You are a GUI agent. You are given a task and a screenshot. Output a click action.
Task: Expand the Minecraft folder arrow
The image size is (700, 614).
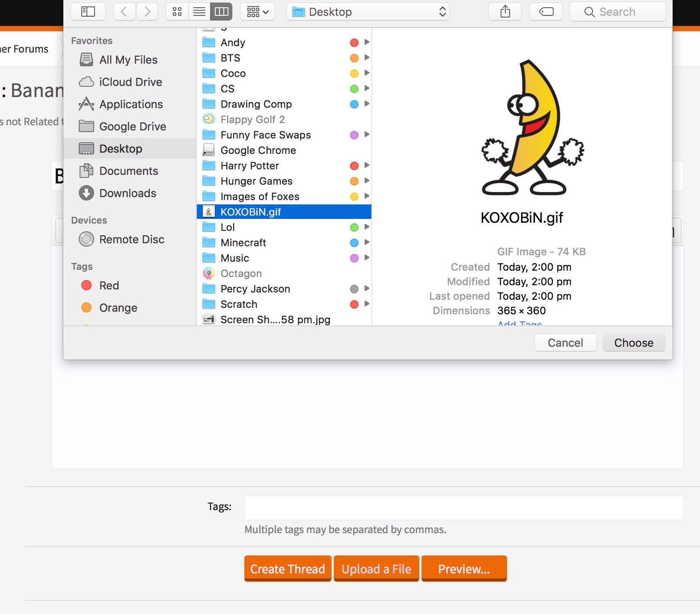tap(367, 242)
